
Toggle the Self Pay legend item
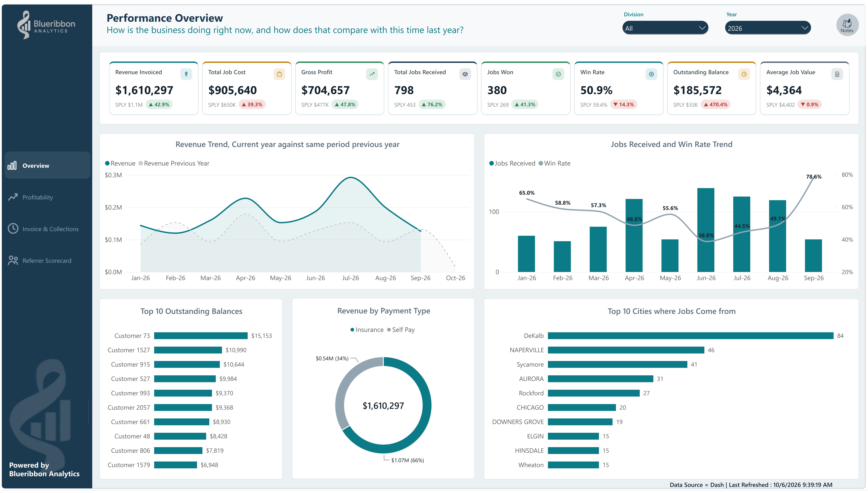click(401, 330)
